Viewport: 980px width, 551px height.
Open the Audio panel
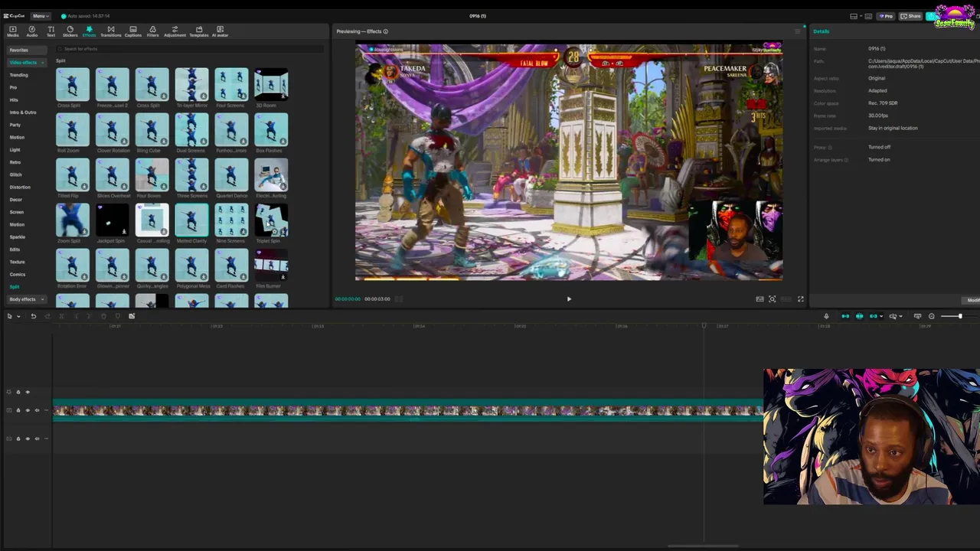coord(32,31)
